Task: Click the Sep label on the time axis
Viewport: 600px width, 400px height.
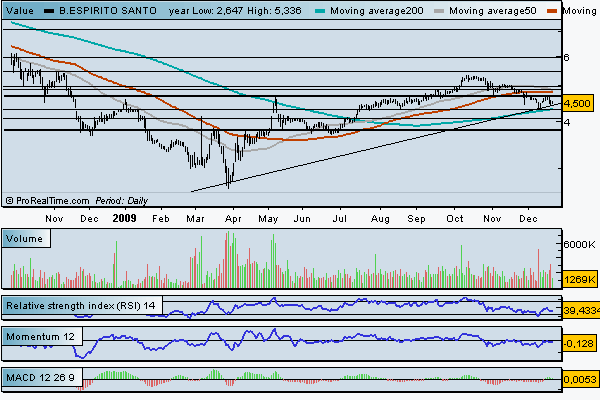Action: tap(416, 219)
